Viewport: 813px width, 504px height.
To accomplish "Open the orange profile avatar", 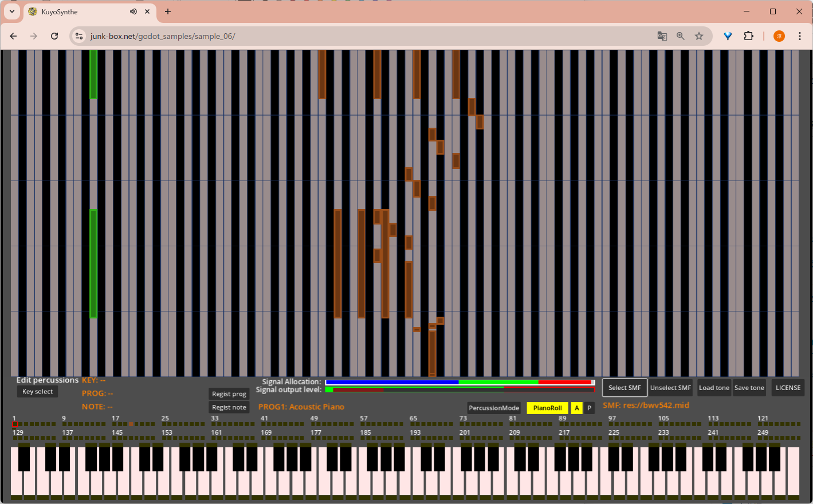I will [779, 36].
